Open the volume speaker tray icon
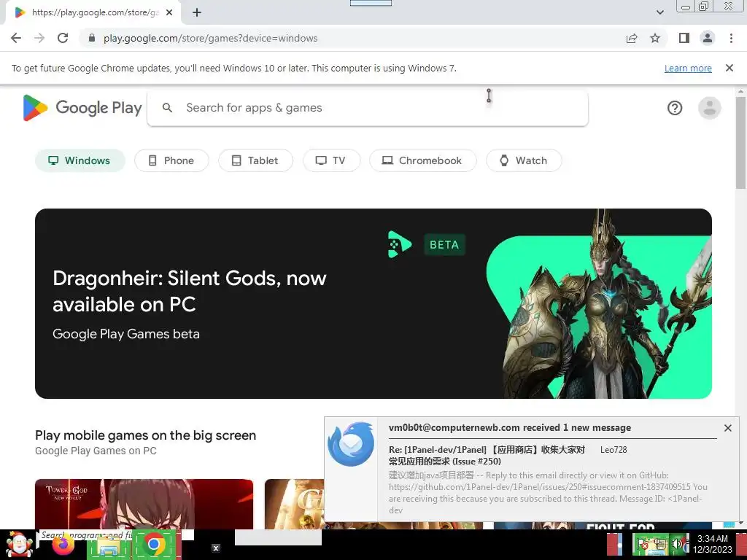Image resolution: width=747 pixels, height=560 pixels. pyautogui.click(x=677, y=544)
